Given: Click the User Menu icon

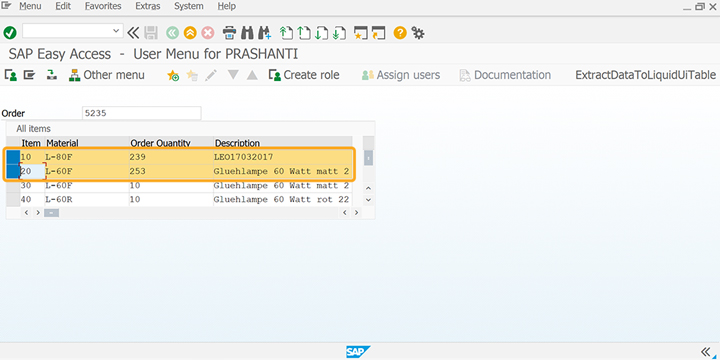Looking at the screenshot, I should tap(11, 75).
